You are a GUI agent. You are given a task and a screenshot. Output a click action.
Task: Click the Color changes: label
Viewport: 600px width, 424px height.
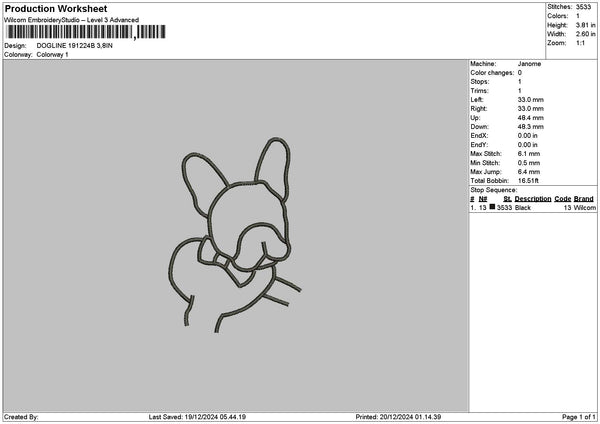click(492, 73)
